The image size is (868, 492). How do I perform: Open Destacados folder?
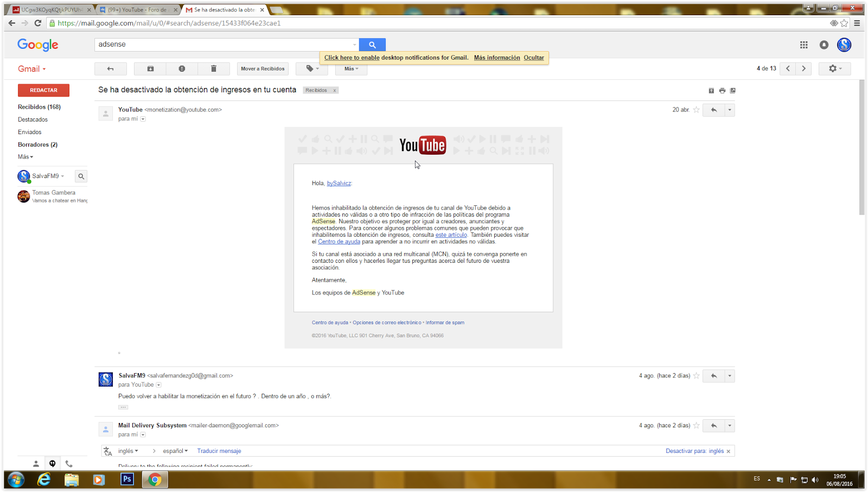(x=33, y=119)
